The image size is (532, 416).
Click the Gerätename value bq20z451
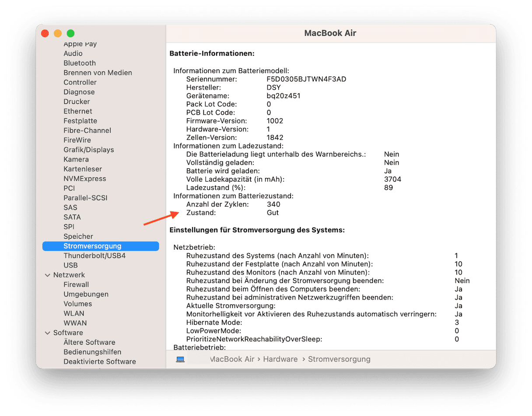(283, 96)
